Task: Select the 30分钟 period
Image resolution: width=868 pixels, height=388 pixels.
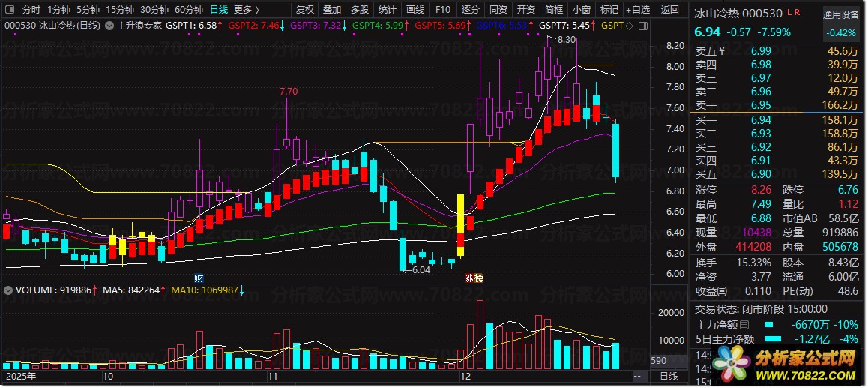Action: [x=154, y=10]
